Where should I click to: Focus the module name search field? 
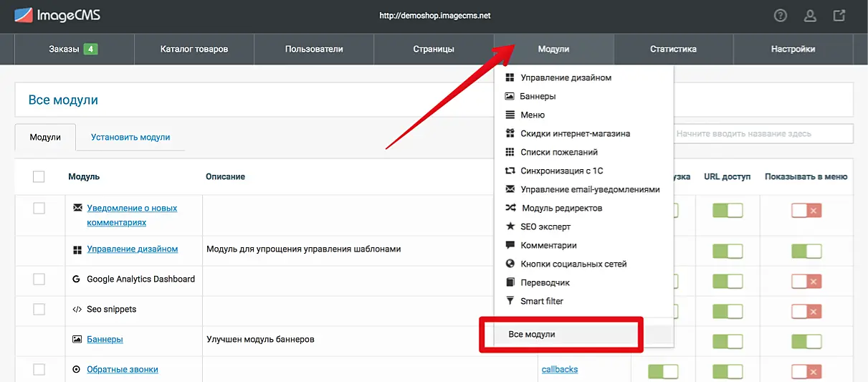pos(762,134)
